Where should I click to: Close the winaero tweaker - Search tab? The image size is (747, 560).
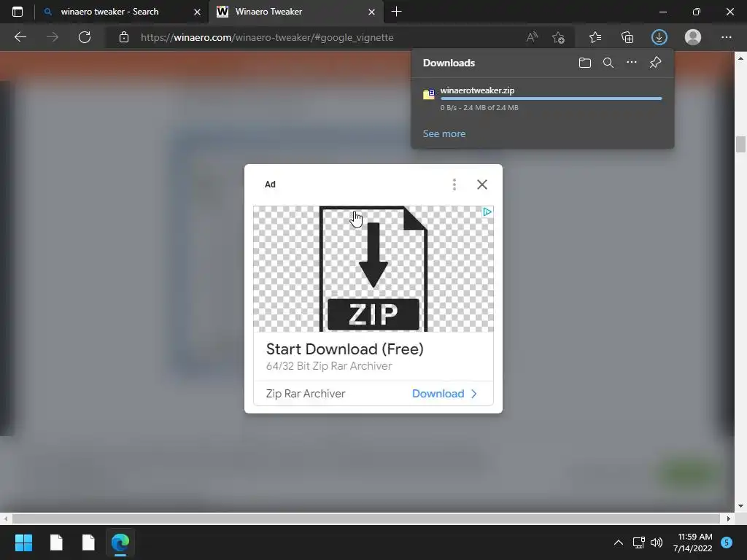[197, 12]
